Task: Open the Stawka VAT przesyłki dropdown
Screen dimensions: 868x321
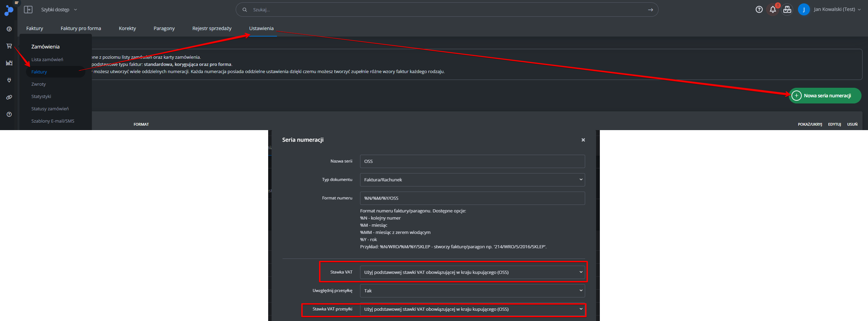Action: point(472,309)
